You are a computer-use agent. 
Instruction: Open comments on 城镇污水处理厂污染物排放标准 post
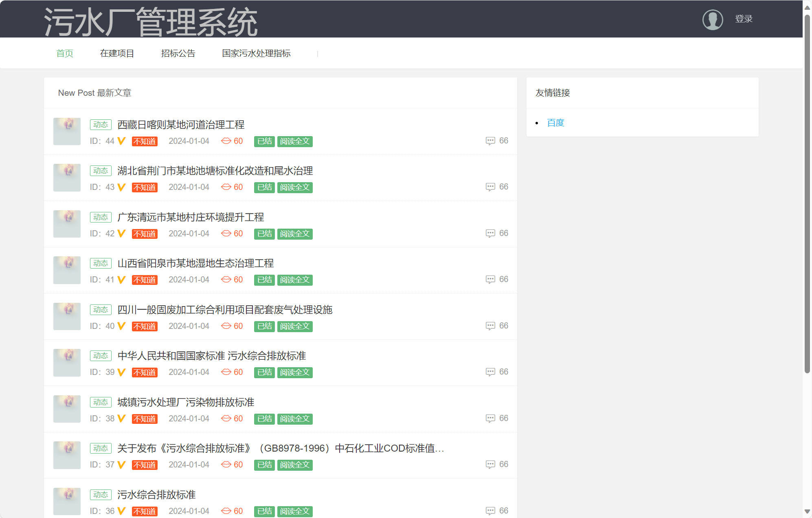tap(491, 418)
